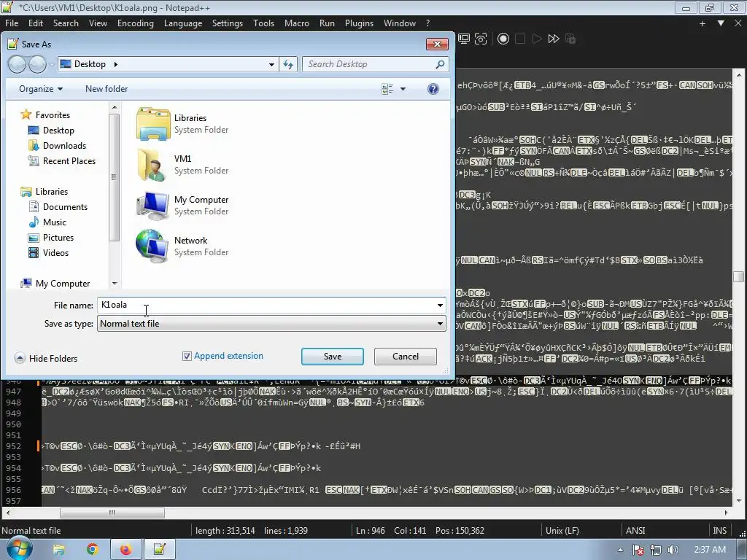Click the plus icon in Notepad++ menu bar
The width and height of the screenshot is (747, 560).
[x=703, y=23]
